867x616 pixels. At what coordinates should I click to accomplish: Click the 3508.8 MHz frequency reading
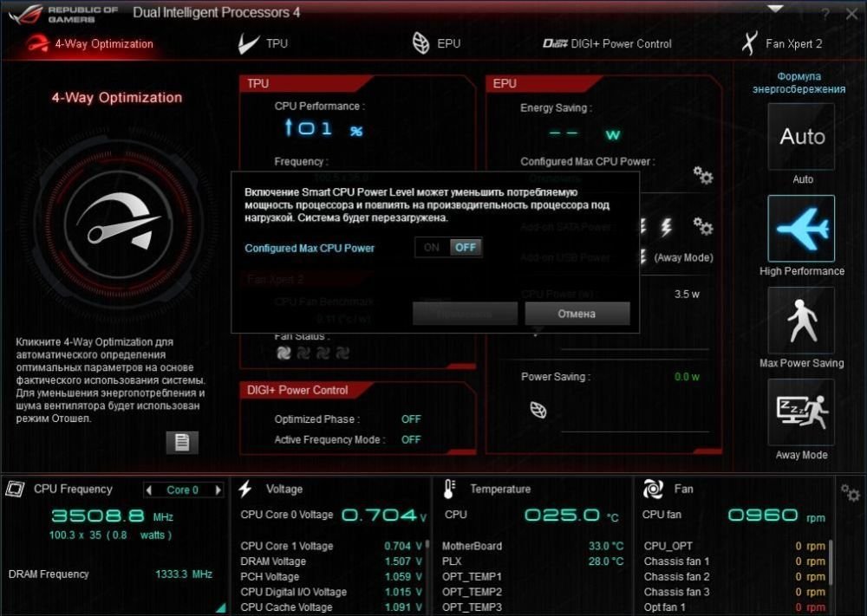pos(112,516)
